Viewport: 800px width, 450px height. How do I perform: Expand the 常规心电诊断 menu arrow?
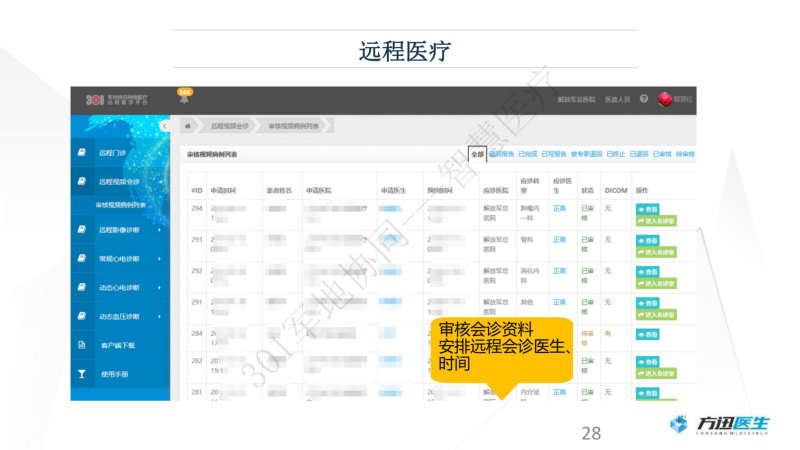pyautogui.click(x=160, y=259)
